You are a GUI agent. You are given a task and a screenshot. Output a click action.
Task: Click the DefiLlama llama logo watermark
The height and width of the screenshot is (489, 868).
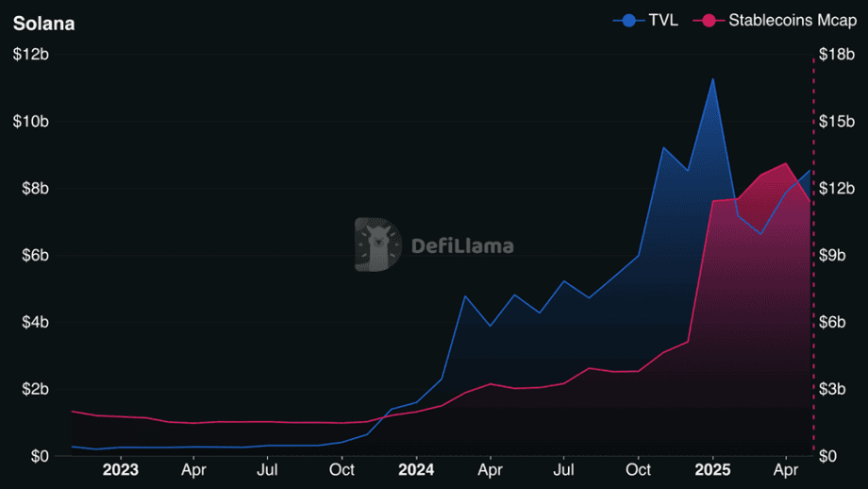(377, 244)
